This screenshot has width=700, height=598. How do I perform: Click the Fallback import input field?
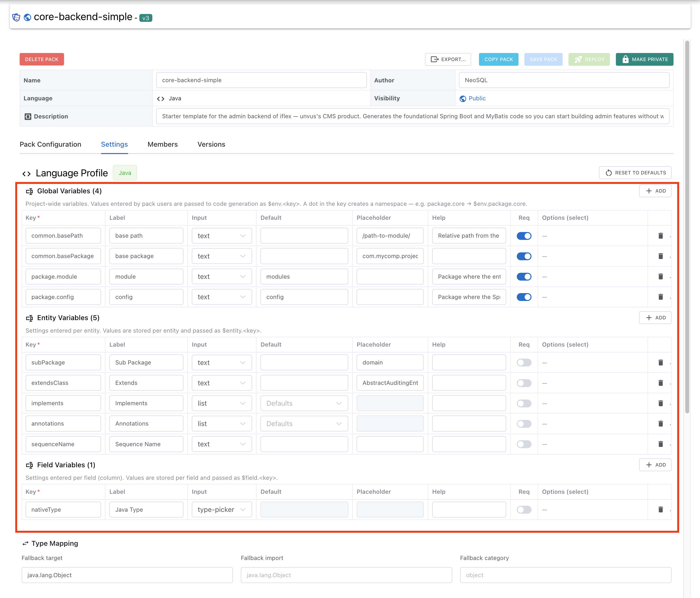point(346,575)
